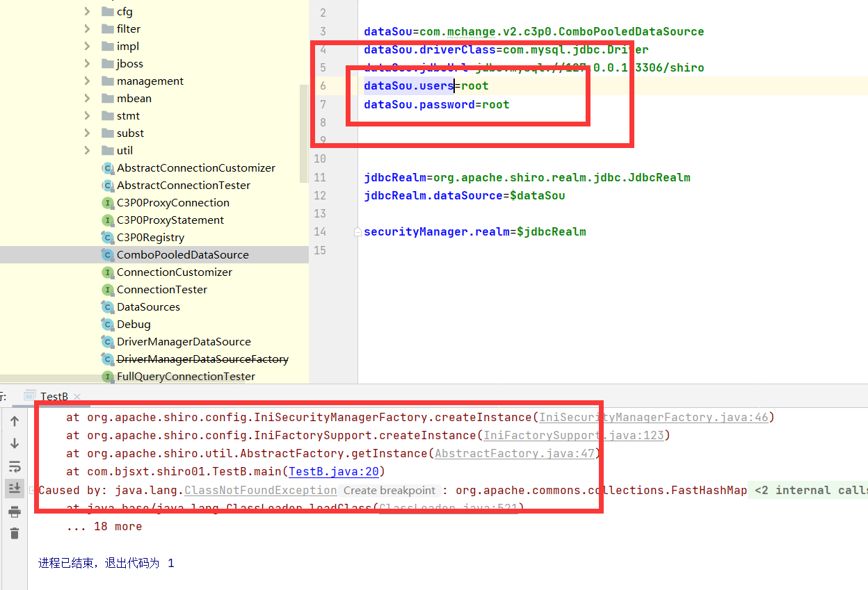The image size is (868, 590).
Task: Click the '... 18 more' console text
Action: click(104, 526)
